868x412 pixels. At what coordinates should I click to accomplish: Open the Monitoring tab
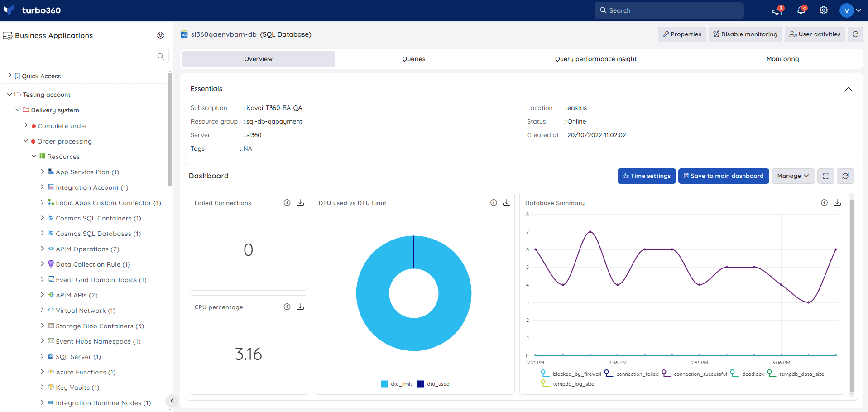pyautogui.click(x=782, y=59)
